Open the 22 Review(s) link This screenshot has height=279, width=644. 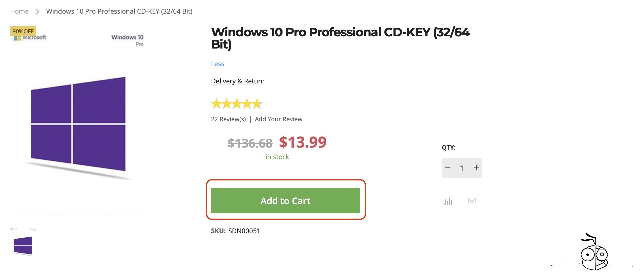click(228, 119)
